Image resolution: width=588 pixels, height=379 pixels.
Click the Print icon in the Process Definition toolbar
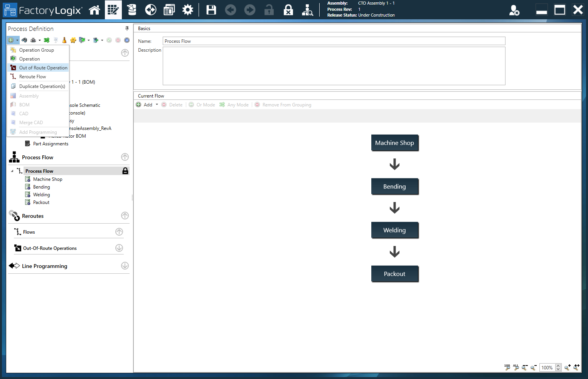coord(34,40)
